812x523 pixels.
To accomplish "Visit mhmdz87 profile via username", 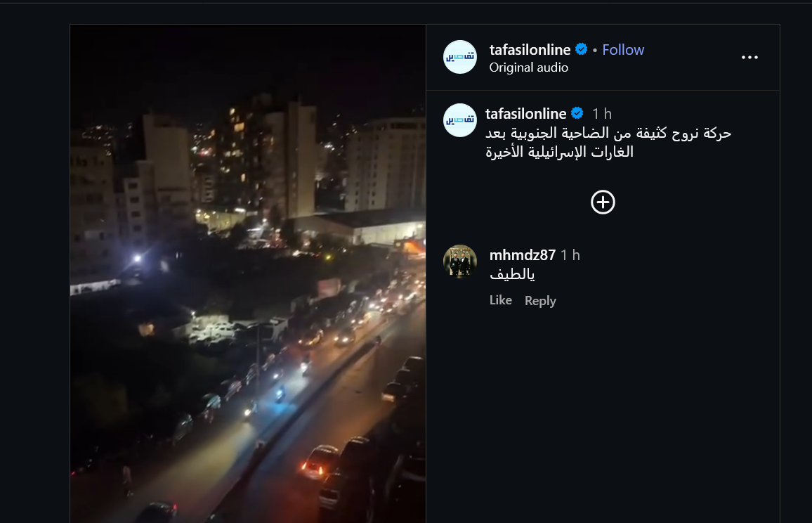I will tap(522, 255).
